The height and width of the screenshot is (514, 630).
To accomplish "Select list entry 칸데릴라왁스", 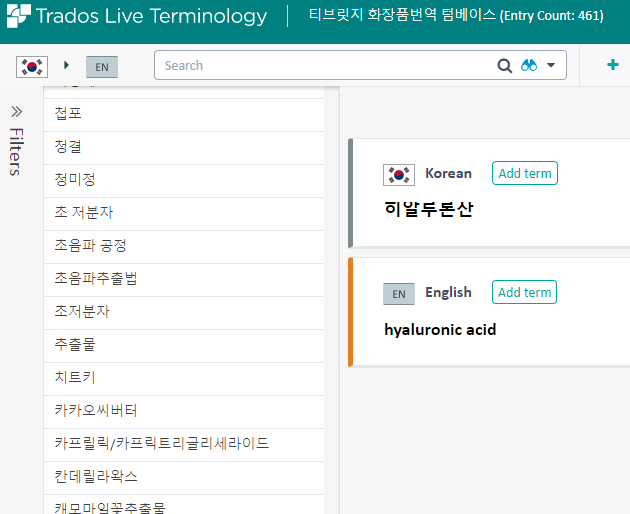I will pos(184,477).
